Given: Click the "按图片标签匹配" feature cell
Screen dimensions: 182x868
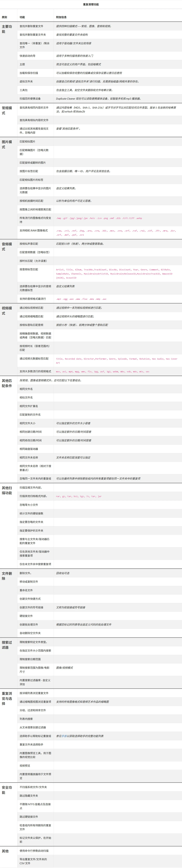Looking at the screenshot, I should (x=35, y=171).
